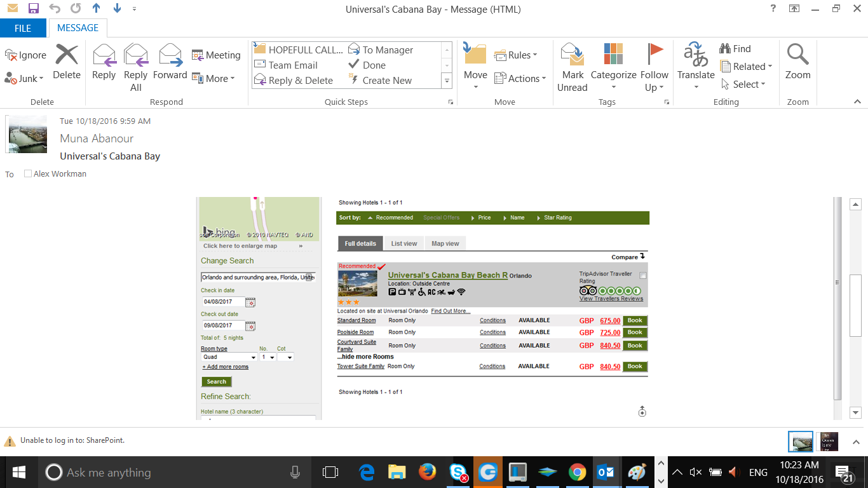
Task: Click Find in the Editing group
Action: (x=735, y=49)
